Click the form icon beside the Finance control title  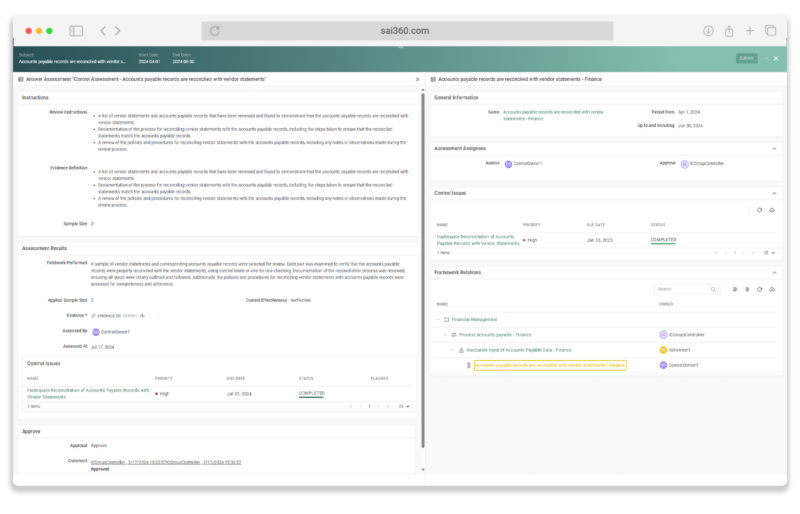[x=433, y=80]
